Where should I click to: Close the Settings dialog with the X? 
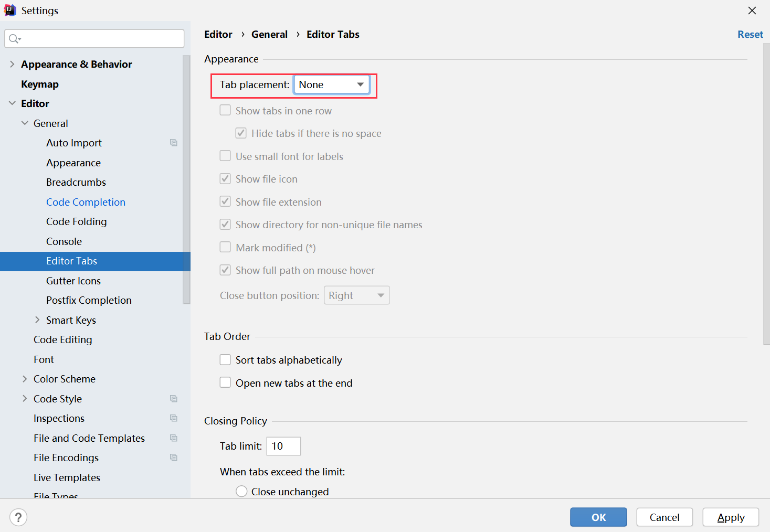(x=752, y=10)
